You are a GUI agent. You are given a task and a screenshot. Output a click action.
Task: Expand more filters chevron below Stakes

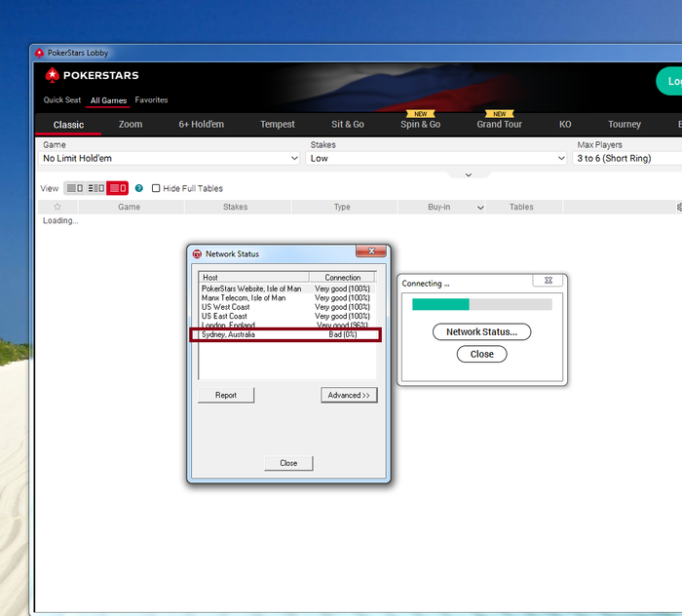[x=469, y=174]
